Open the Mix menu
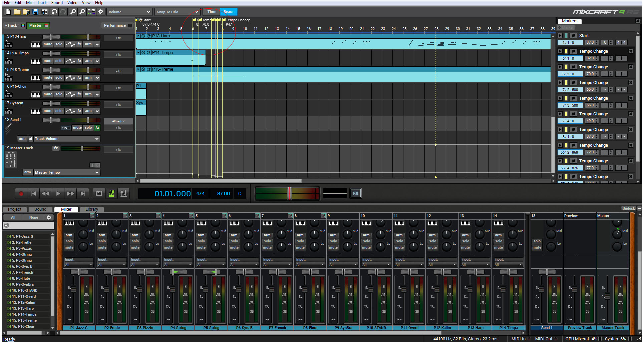The image size is (644, 342). pyautogui.click(x=29, y=3)
